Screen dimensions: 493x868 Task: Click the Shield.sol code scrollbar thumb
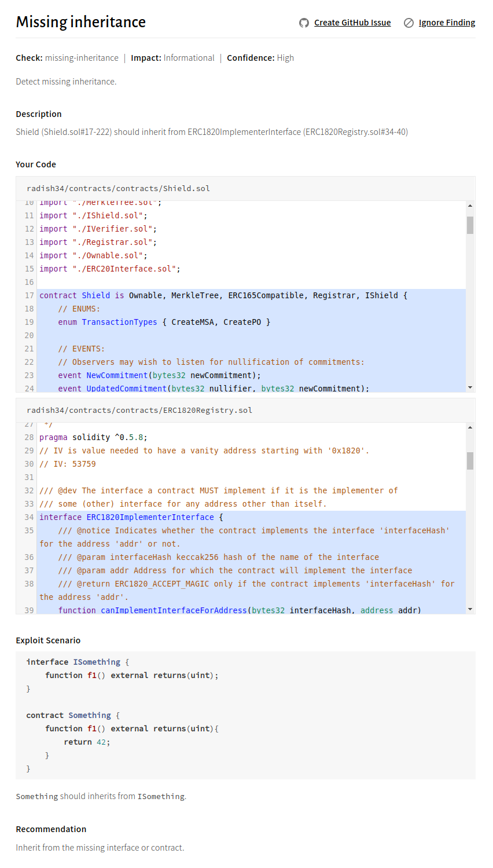point(470,225)
